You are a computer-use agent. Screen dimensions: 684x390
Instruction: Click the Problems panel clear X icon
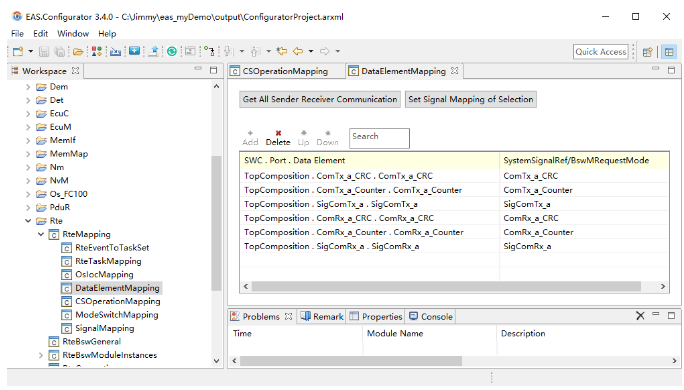(640, 315)
